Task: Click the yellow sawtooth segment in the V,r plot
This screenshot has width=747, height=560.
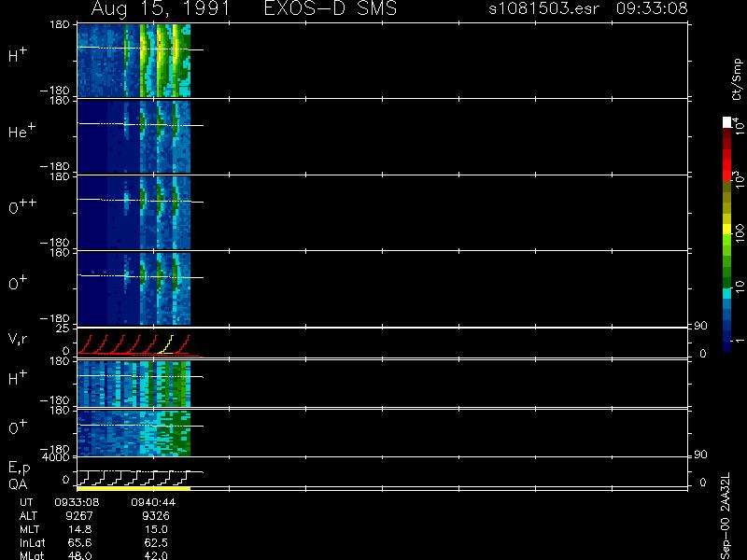Action: tap(165, 344)
